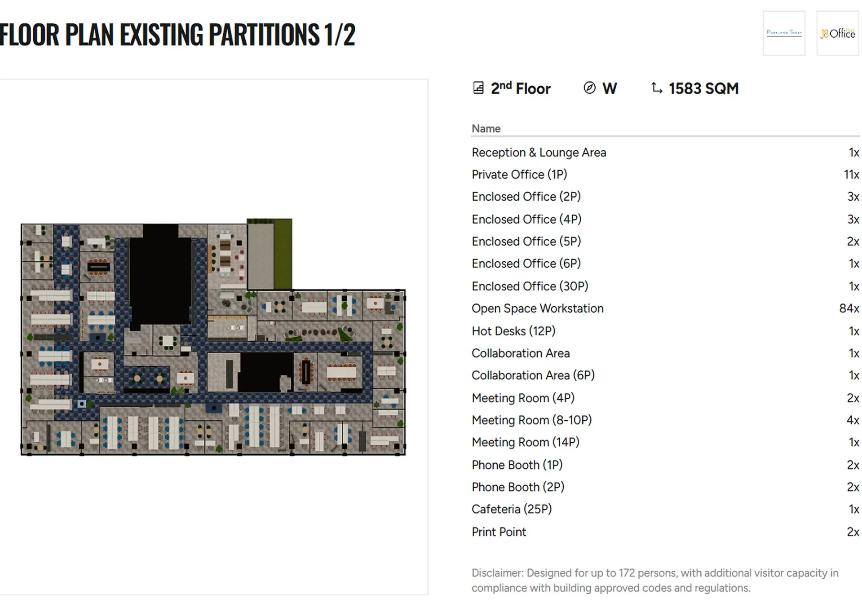Click the floor level icon beside 2nd Floor
Viewport: 862px width, 616px height.
[478, 88]
